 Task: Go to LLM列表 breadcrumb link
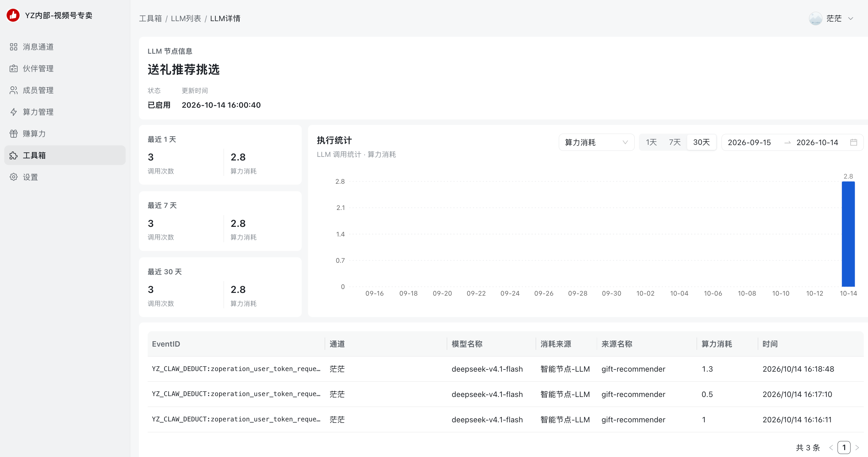(186, 18)
